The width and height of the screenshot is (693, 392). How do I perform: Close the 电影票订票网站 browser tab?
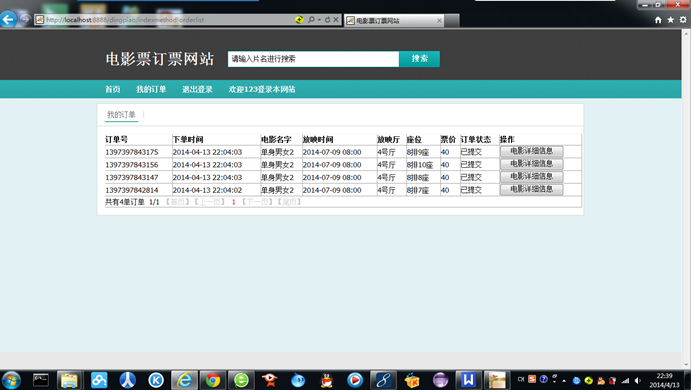pos(439,20)
